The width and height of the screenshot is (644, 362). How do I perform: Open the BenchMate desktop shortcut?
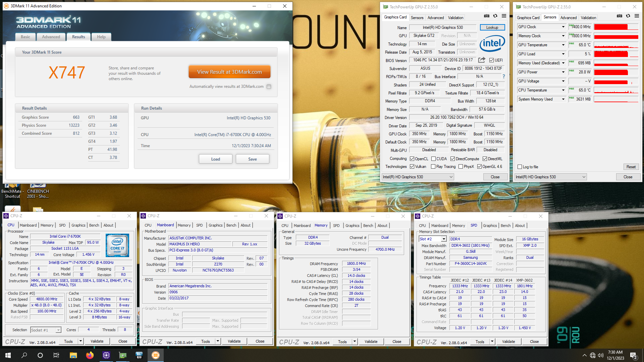pos(12,191)
